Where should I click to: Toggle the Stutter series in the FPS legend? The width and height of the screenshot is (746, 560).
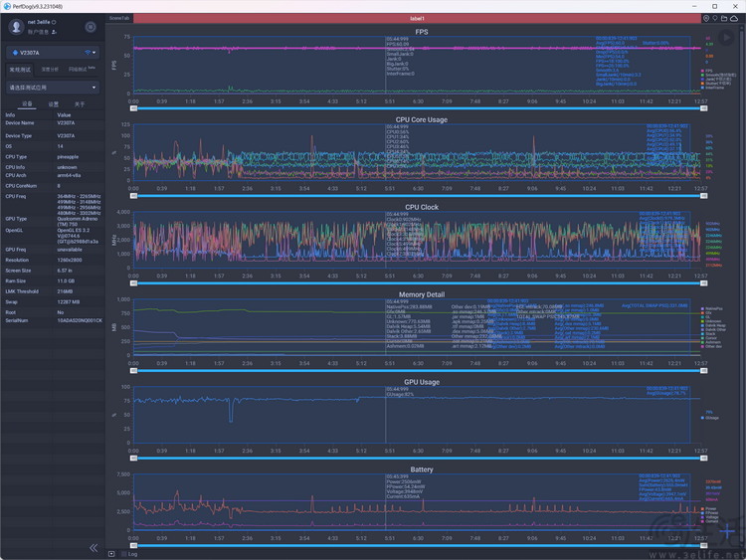coord(716,84)
